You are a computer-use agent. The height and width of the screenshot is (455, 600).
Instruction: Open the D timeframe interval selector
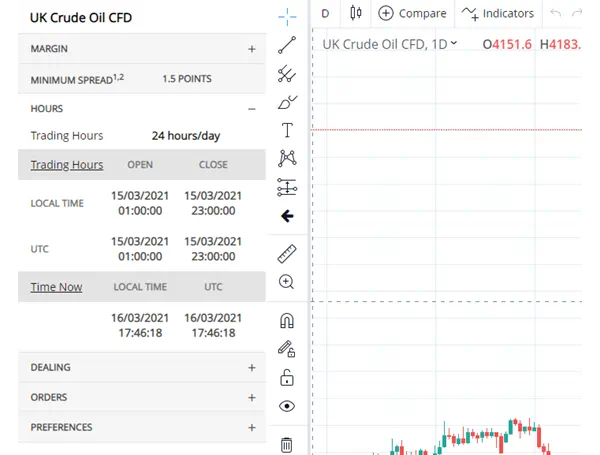[x=325, y=13]
